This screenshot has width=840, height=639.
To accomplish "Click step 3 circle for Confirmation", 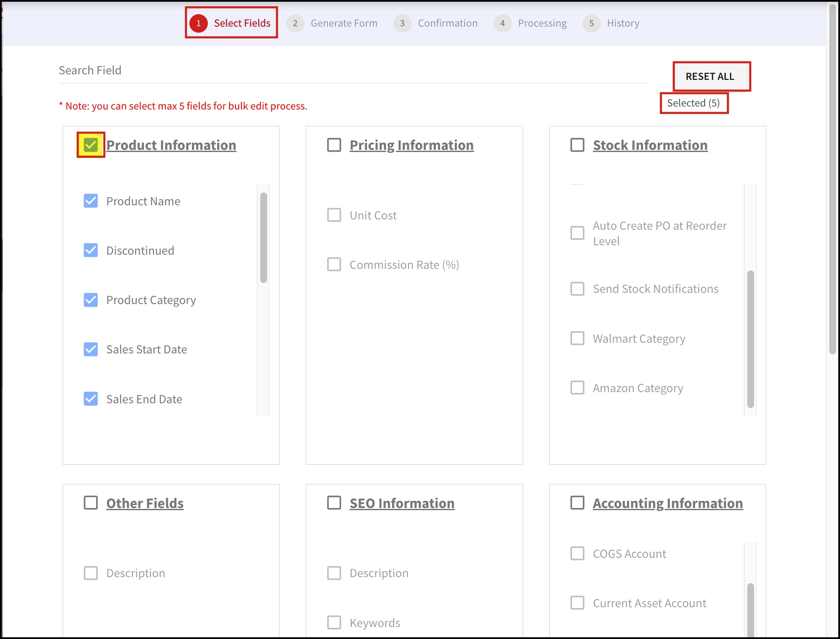I will [x=402, y=23].
